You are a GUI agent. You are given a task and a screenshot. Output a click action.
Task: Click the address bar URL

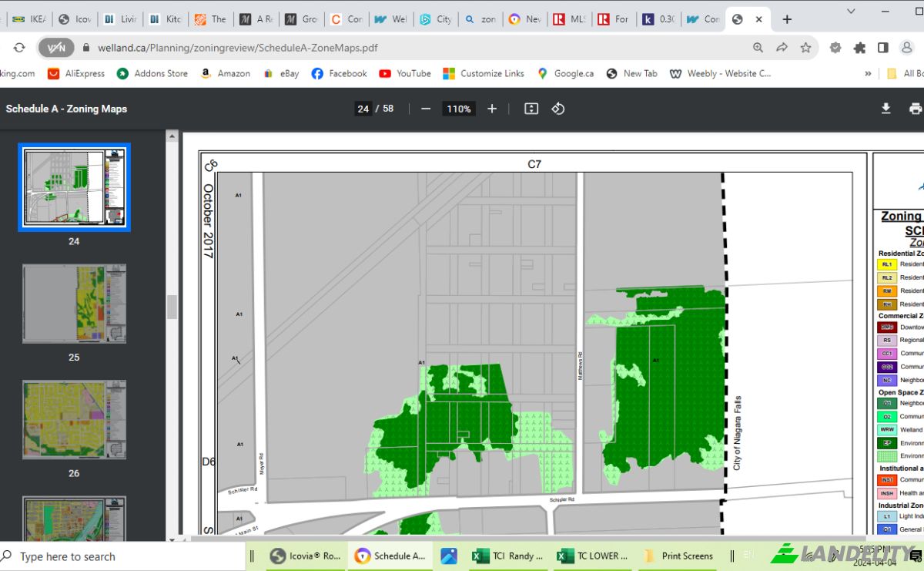pyautogui.click(x=238, y=48)
